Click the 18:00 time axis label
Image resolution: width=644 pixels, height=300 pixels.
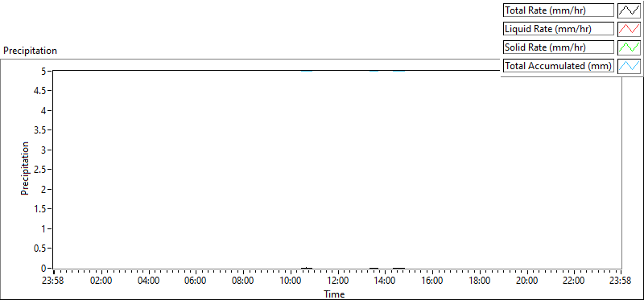pyautogui.click(x=480, y=282)
